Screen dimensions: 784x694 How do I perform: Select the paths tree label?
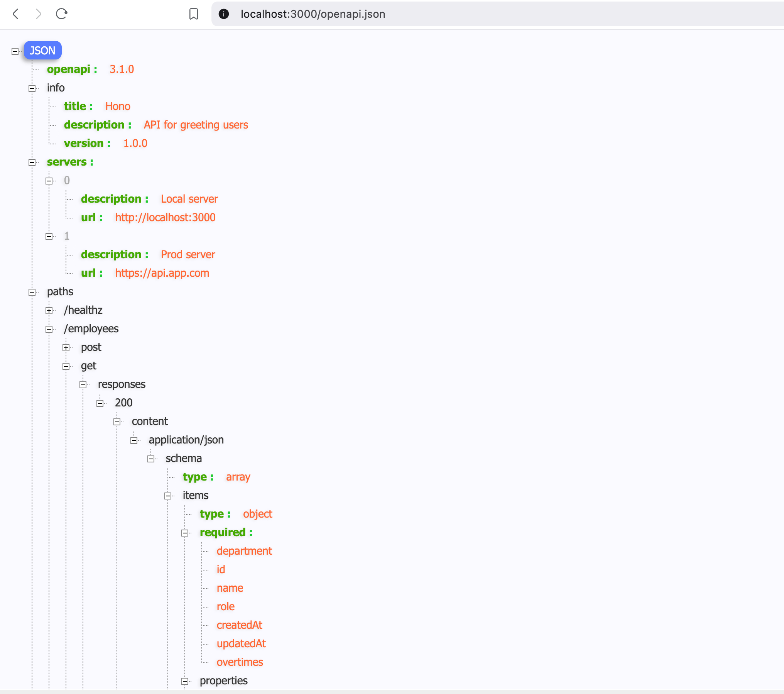[60, 291]
